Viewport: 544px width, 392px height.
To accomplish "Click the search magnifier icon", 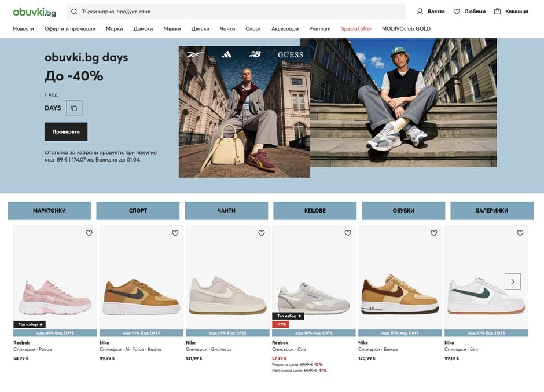I will point(74,12).
